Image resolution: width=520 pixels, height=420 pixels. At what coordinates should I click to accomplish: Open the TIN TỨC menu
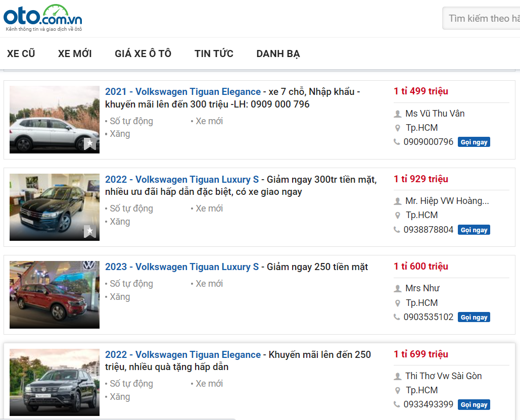point(214,54)
